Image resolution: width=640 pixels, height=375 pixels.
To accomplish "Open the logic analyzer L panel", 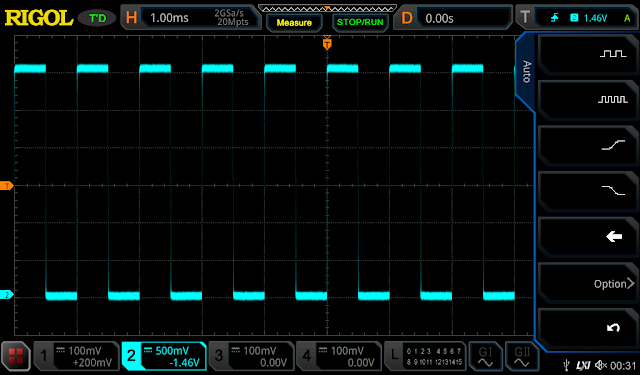I will click(x=425, y=356).
